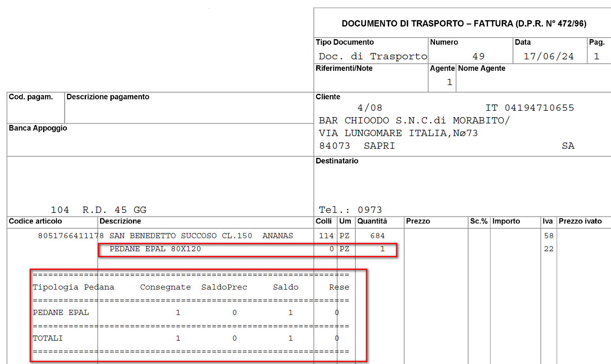Click the Doc. di Trasporto document type value

coord(373,57)
